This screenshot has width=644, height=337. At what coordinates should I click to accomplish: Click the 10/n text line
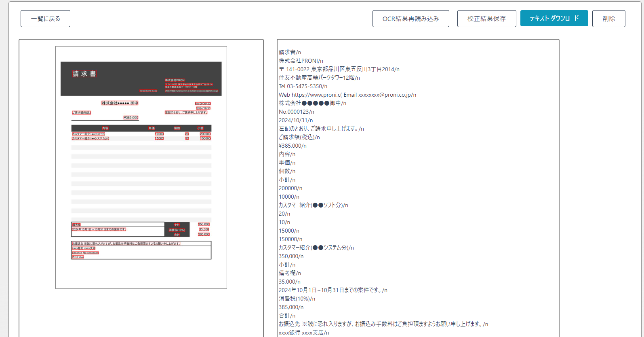[284, 222]
